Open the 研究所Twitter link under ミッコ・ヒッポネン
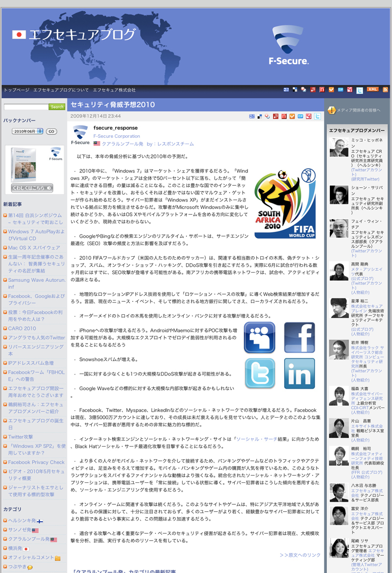The height and width of the screenshot is (573, 392). (x=366, y=179)
